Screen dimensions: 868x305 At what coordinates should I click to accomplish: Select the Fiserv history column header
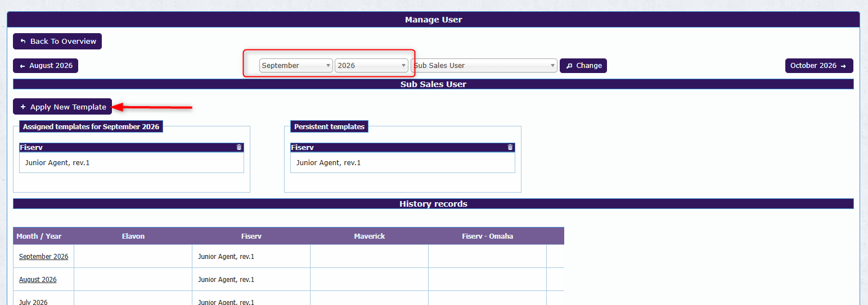(251, 236)
